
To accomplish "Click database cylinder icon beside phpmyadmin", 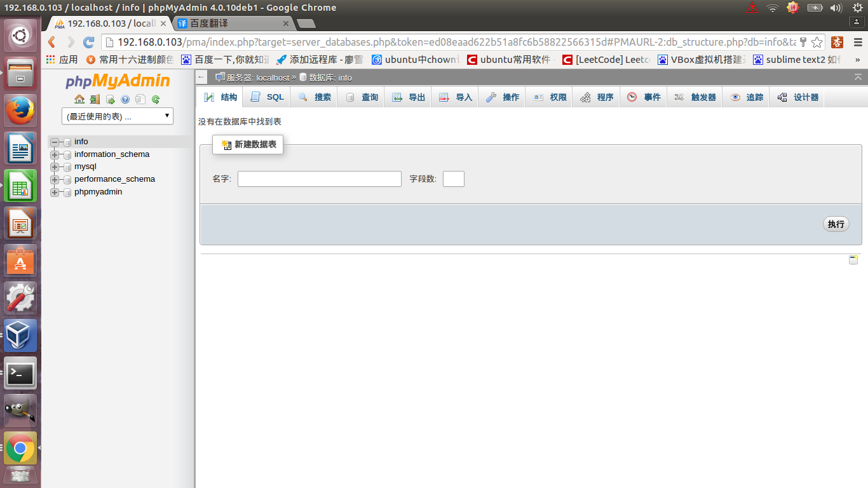I will (67, 192).
